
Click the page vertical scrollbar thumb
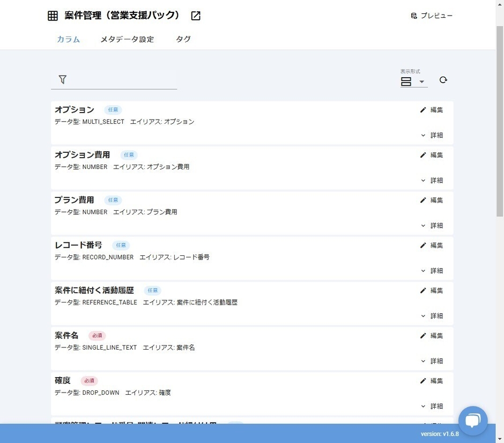pyautogui.click(x=500, y=121)
